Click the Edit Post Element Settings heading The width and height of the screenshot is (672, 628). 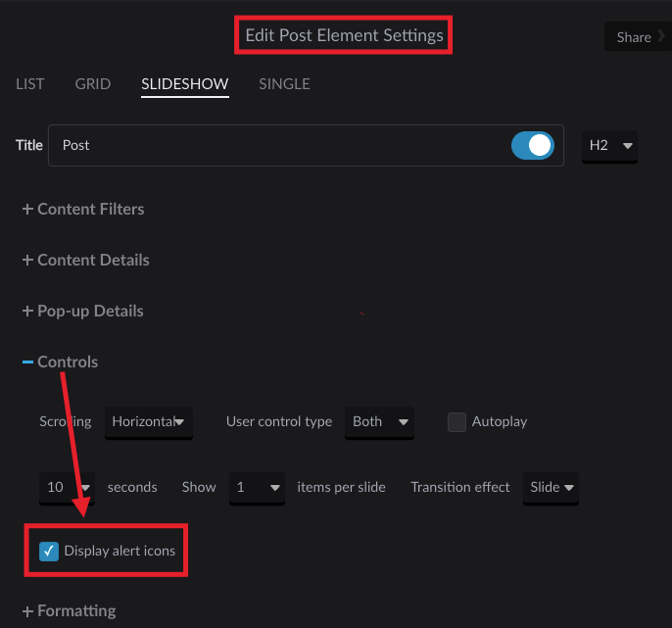point(344,35)
